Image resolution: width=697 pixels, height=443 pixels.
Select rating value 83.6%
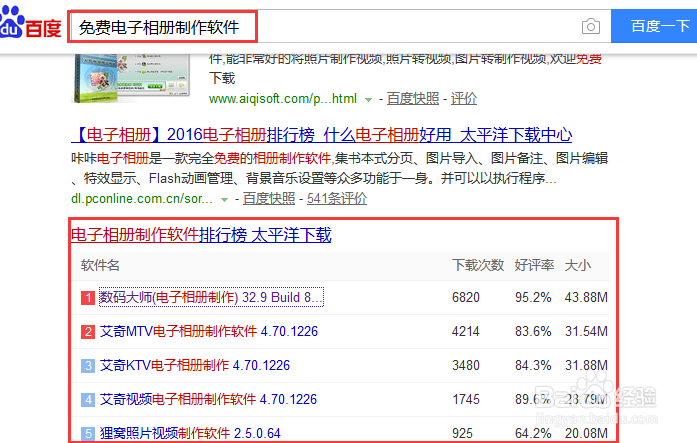[533, 331]
